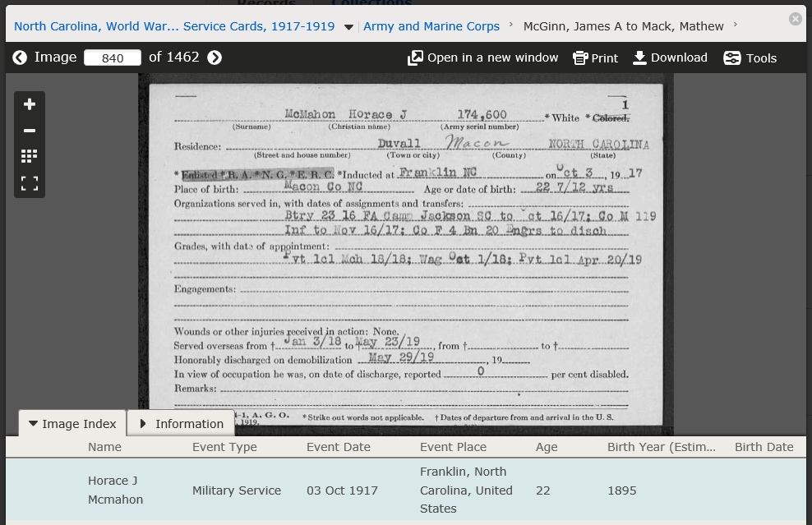
Task: Click the image number field showing 840
Action: 113,58
